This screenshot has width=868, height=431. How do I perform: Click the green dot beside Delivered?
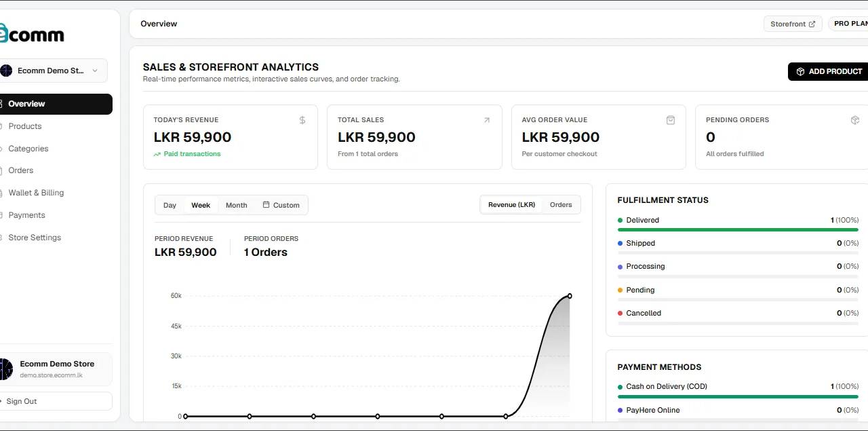[620, 220]
